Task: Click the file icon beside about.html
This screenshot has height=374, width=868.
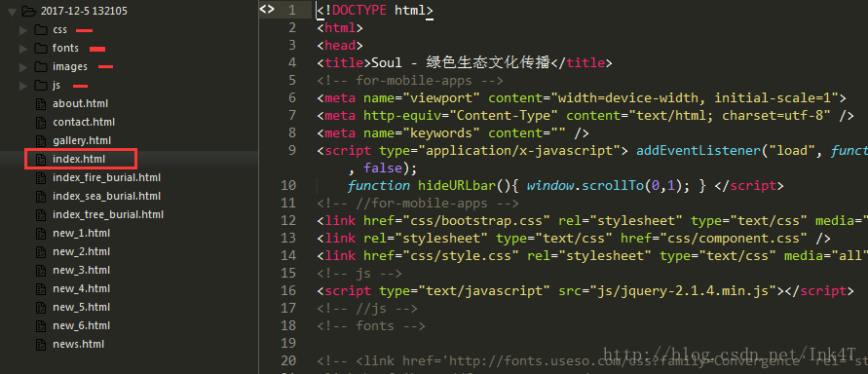Action: tap(40, 103)
